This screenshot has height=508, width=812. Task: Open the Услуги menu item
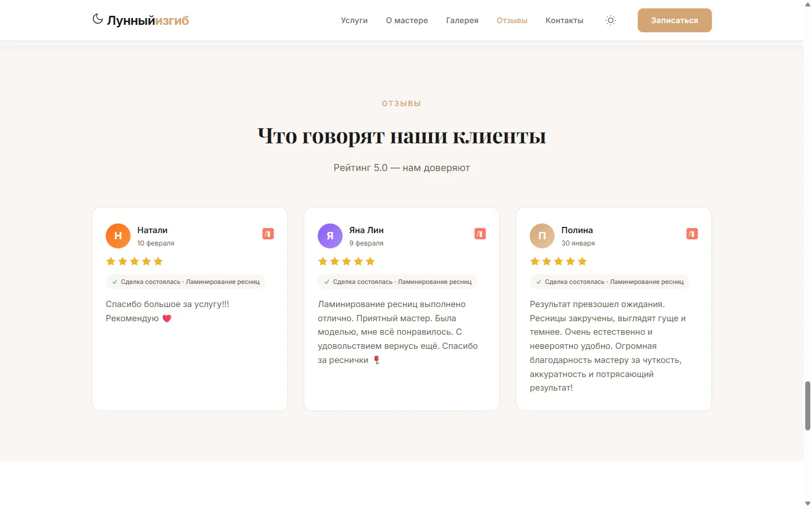354,20
